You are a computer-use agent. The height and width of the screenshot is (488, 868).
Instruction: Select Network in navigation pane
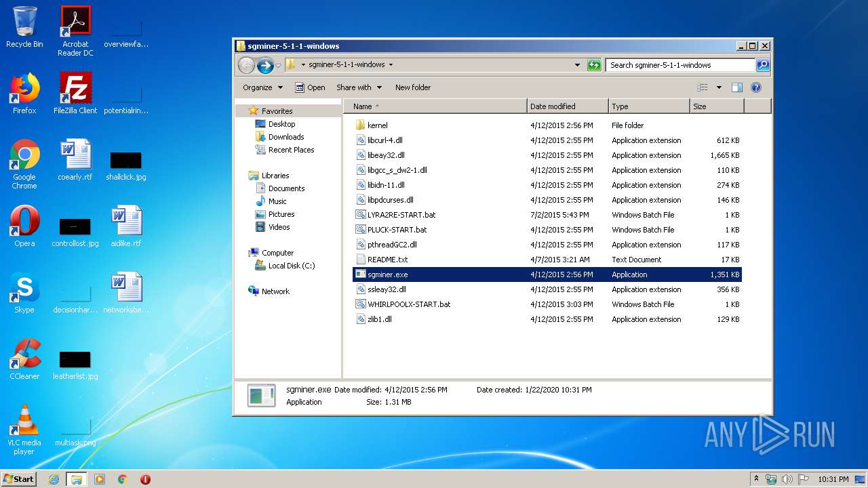(269, 291)
